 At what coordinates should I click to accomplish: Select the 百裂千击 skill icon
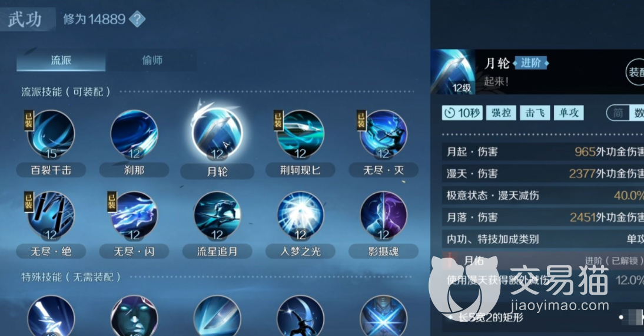tap(51, 134)
